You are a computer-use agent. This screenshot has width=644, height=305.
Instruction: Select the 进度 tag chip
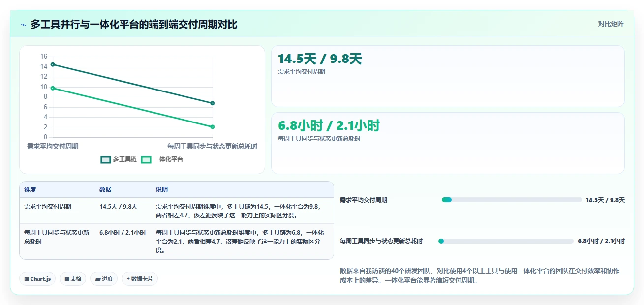pyautogui.click(x=104, y=279)
